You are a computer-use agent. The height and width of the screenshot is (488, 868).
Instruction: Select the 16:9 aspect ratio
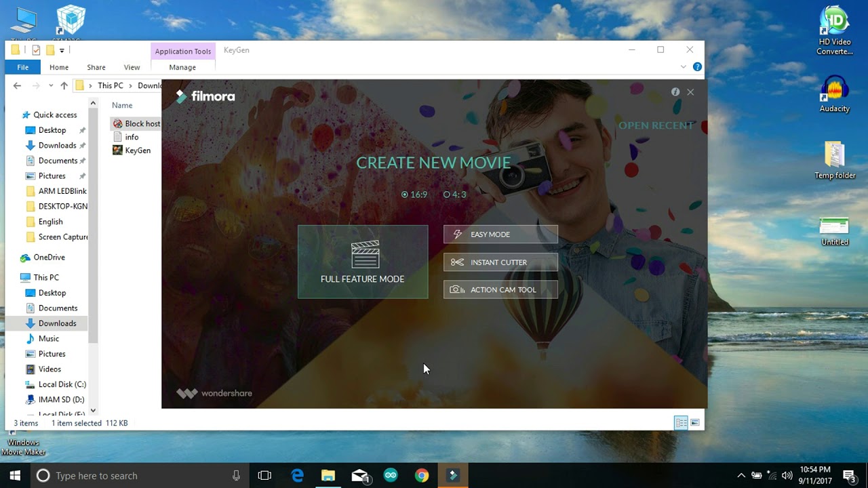tap(414, 195)
